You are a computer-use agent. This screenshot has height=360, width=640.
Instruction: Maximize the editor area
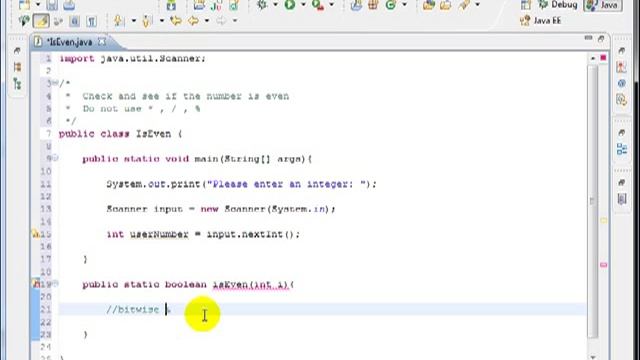point(601,39)
